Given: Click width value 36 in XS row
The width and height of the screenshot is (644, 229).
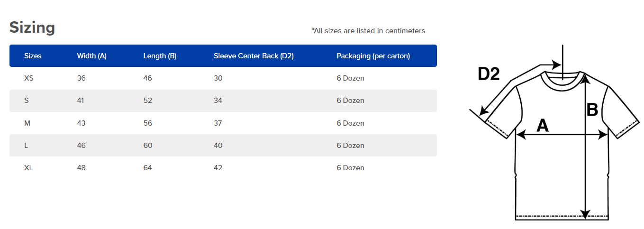Looking at the screenshot, I should pyautogui.click(x=82, y=78).
